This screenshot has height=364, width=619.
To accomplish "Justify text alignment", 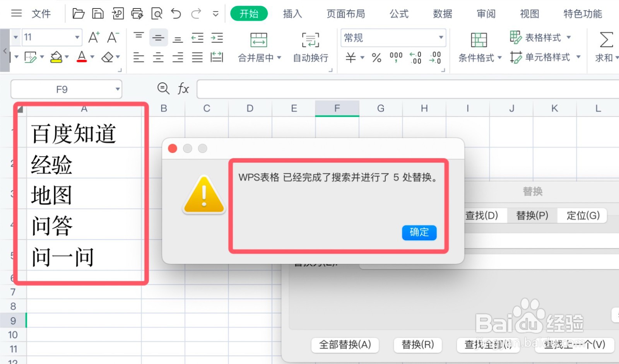I will tap(197, 57).
